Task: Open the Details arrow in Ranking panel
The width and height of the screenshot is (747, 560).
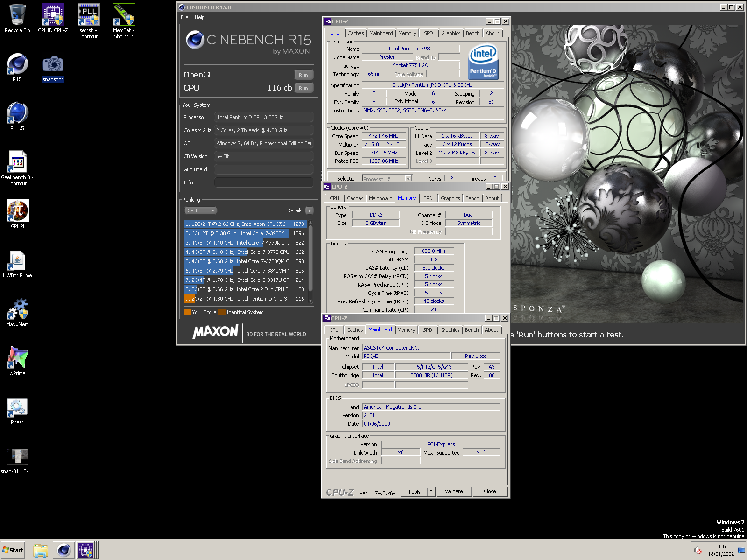Action: point(309,210)
